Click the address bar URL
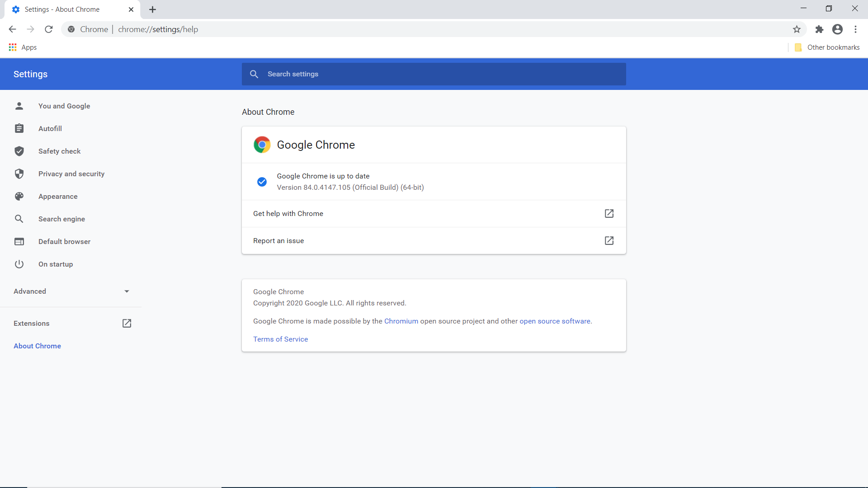Image resolution: width=868 pixels, height=488 pixels. (158, 29)
